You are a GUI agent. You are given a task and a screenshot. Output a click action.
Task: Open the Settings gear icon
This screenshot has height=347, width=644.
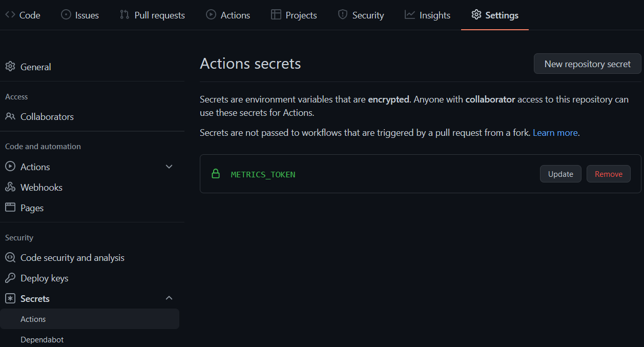click(x=476, y=15)
